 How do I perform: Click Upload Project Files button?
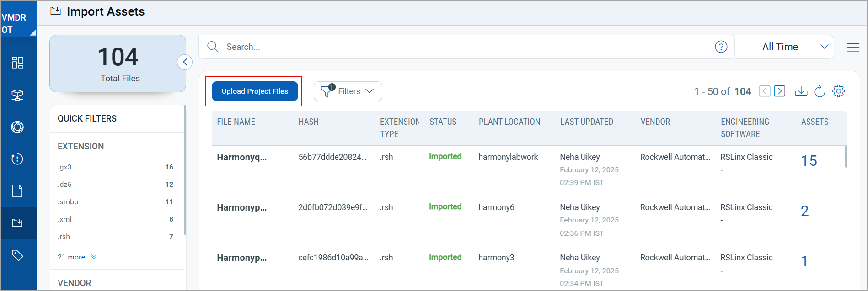click(255, 91)
